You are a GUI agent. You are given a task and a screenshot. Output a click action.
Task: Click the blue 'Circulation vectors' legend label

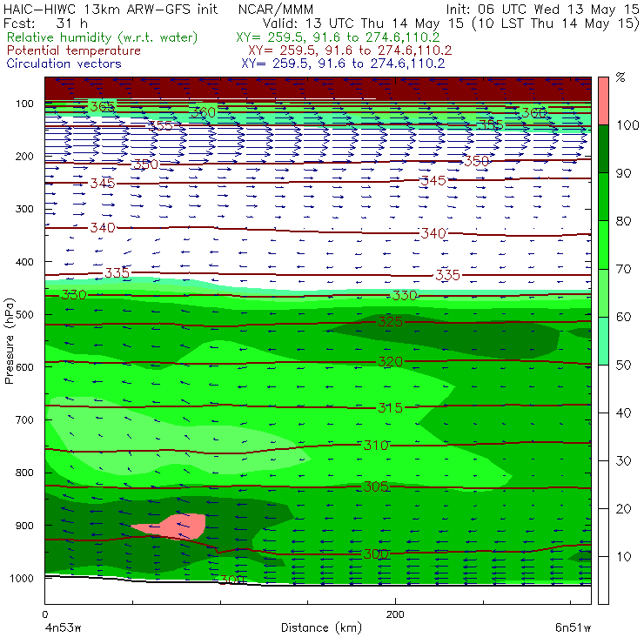tap(64, 64)
